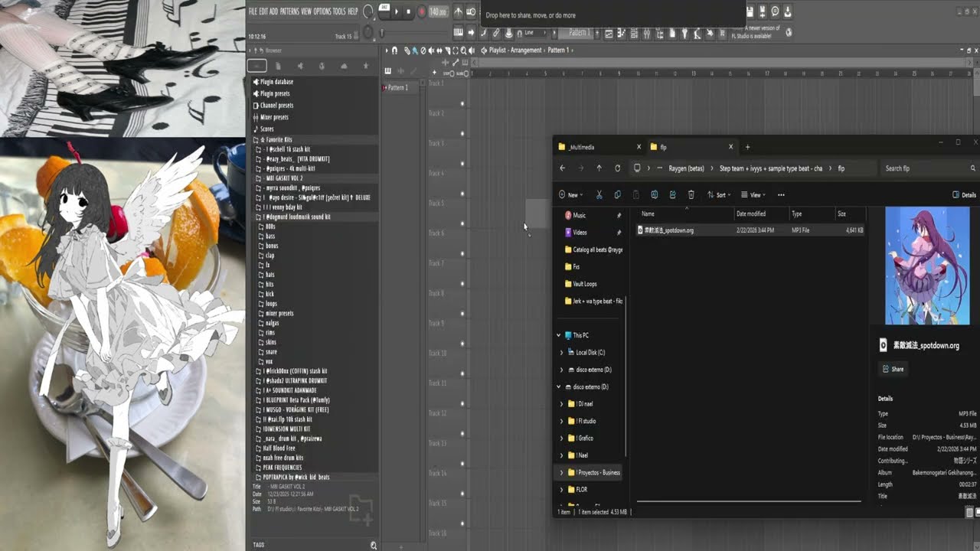980x551 pixels.
Task: Click the tempo display showing 140
Action: [x=438, y=11]
